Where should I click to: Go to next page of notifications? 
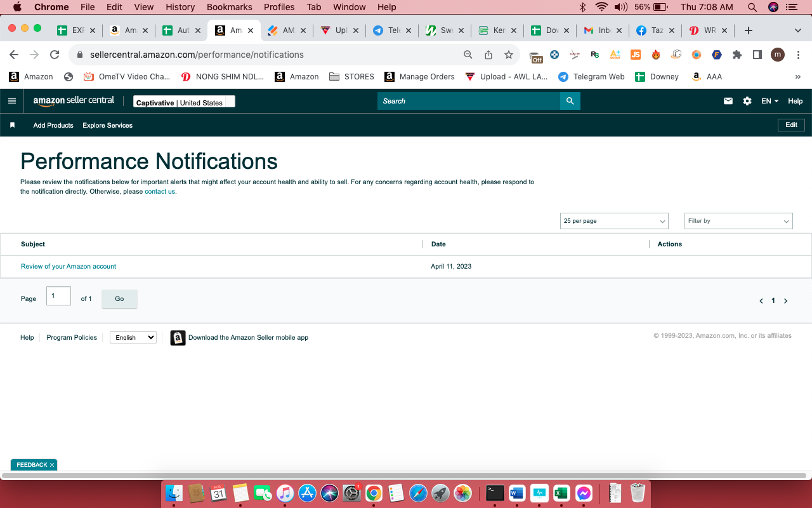pos(785,301)
